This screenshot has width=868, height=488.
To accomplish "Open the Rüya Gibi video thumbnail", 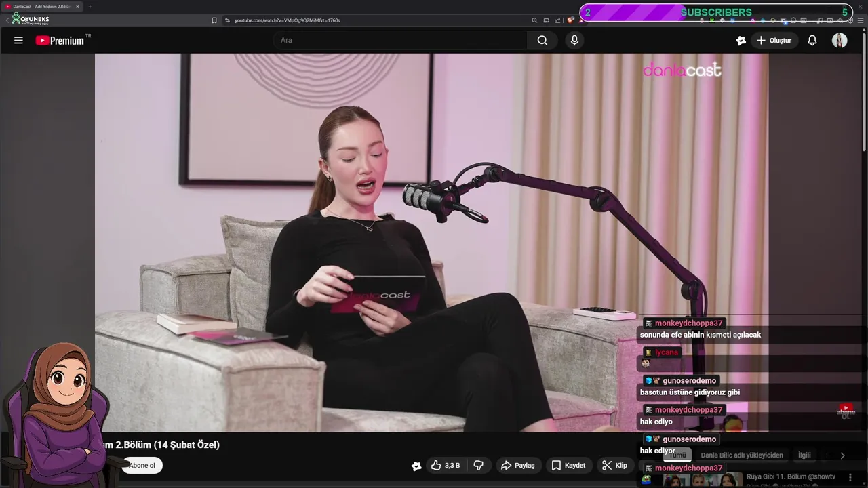I will click(702, 480).
